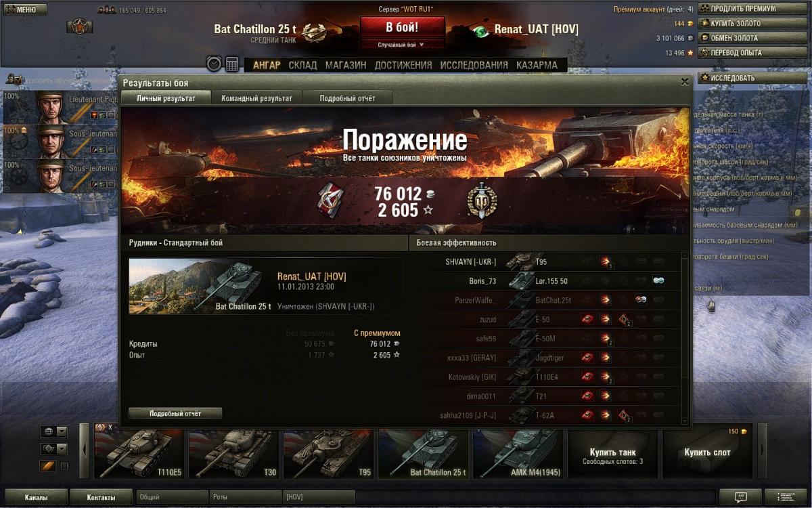Image resolution: width=812 pixels, height=508 pixels.
Task: Open the Случайный бой battle type dropdown
Action: coord(403,44)
